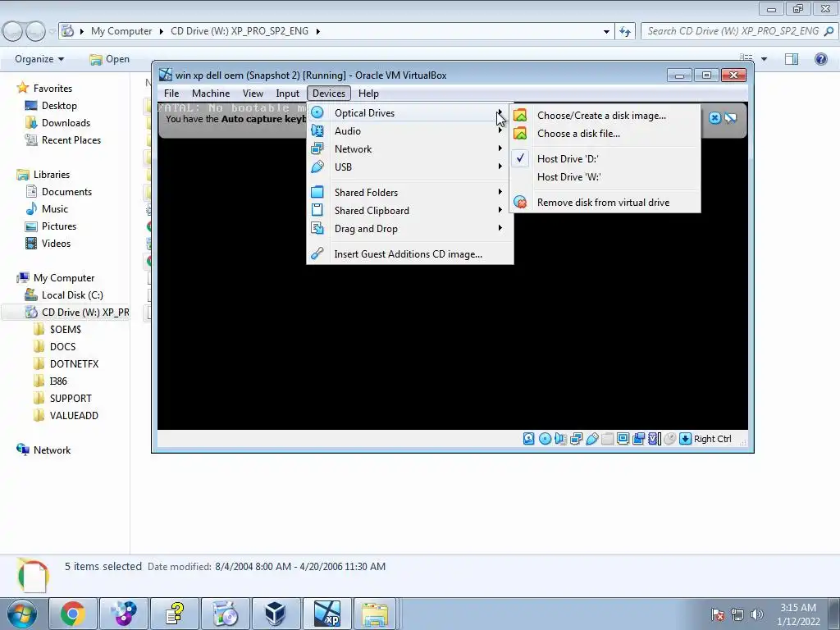840x630 pixels.
Task: Open the Input menu
Action: 287,94
